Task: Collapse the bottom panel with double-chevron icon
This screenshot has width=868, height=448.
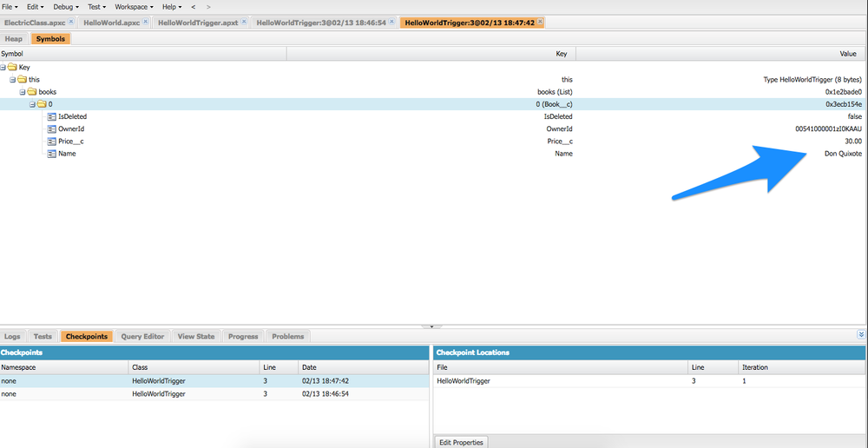Action: point(861,334)
